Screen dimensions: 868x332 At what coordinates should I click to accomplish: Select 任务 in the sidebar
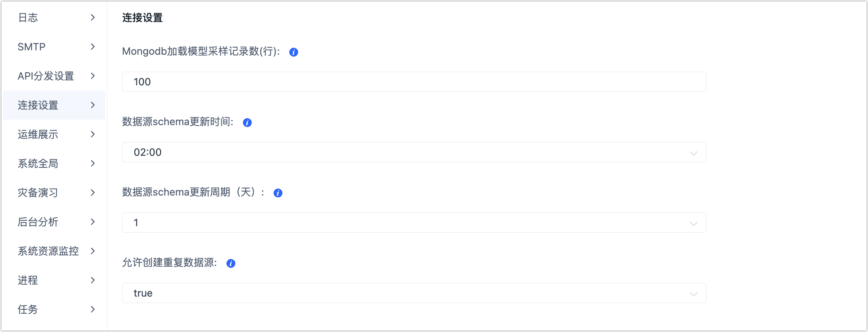(28, 309)
